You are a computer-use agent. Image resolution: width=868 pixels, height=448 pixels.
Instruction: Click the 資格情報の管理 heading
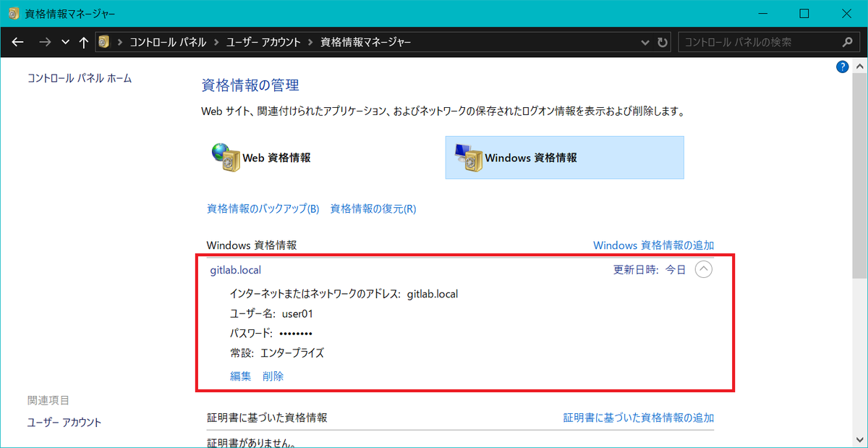[250, 85]
